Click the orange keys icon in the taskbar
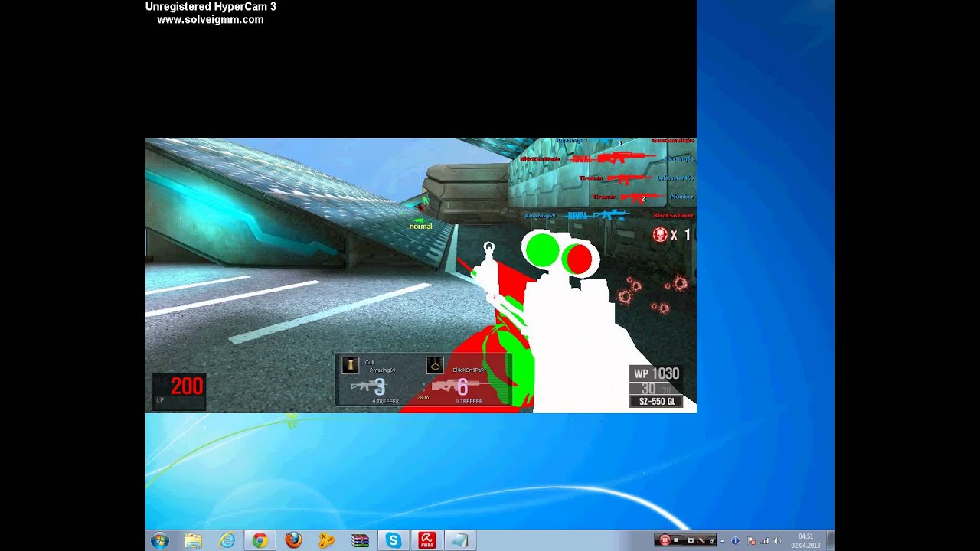 (x=327, y=540)
